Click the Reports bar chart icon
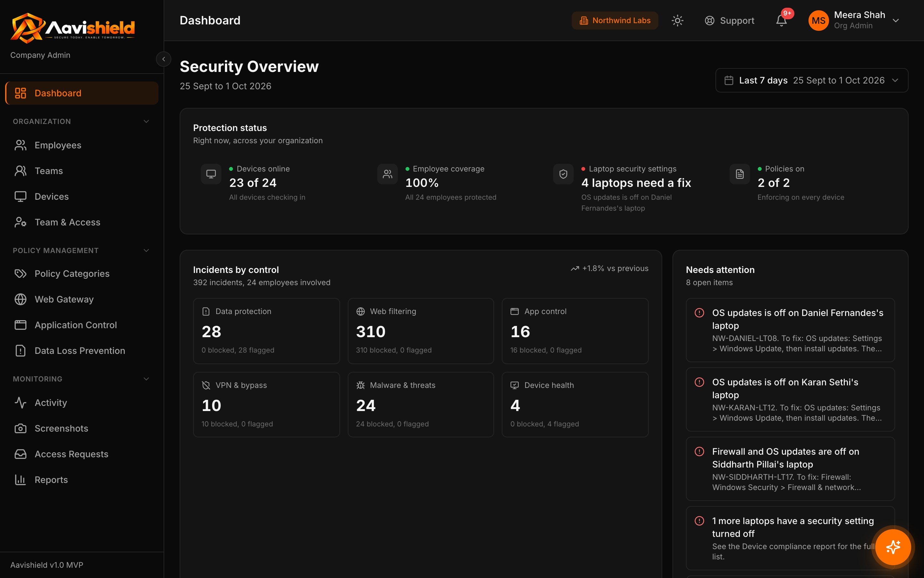This screenshot has width=924, height=578. pos(20,480)
